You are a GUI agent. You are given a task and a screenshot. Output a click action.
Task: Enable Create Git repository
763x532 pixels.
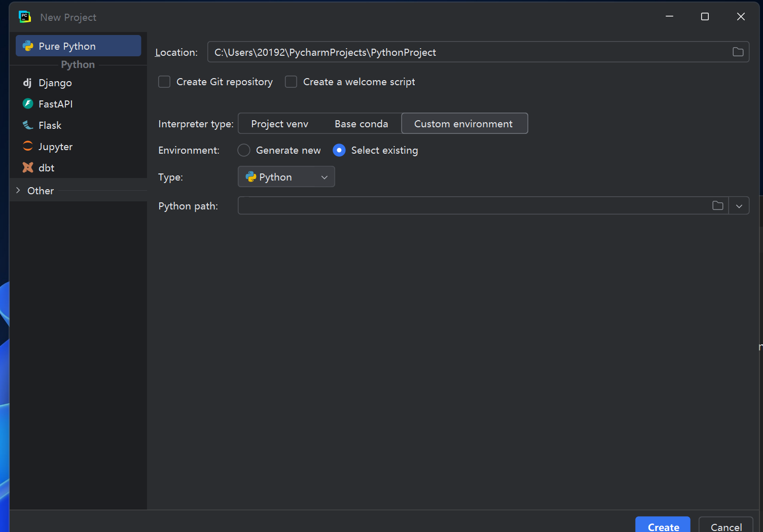pos(164,81)
